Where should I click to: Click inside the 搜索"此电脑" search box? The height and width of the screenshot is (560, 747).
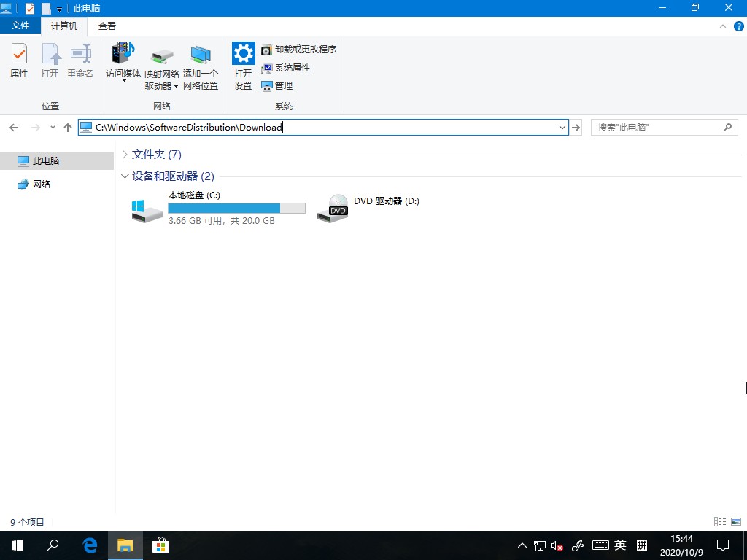657,127
